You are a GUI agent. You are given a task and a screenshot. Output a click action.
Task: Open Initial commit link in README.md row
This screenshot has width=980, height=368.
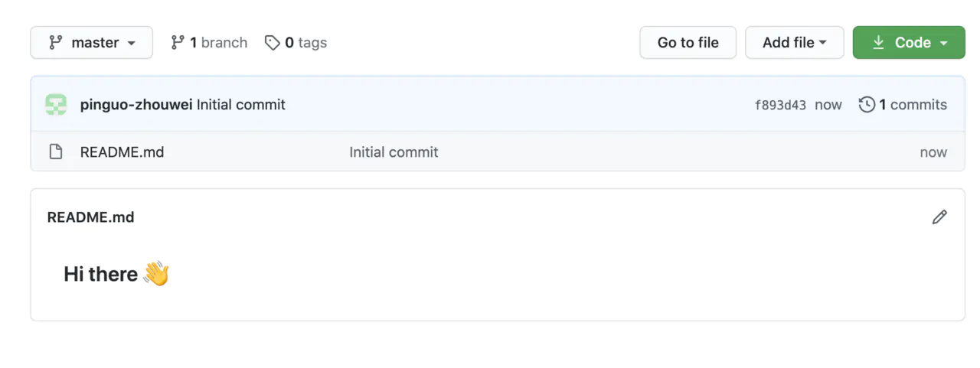[394, 152]
